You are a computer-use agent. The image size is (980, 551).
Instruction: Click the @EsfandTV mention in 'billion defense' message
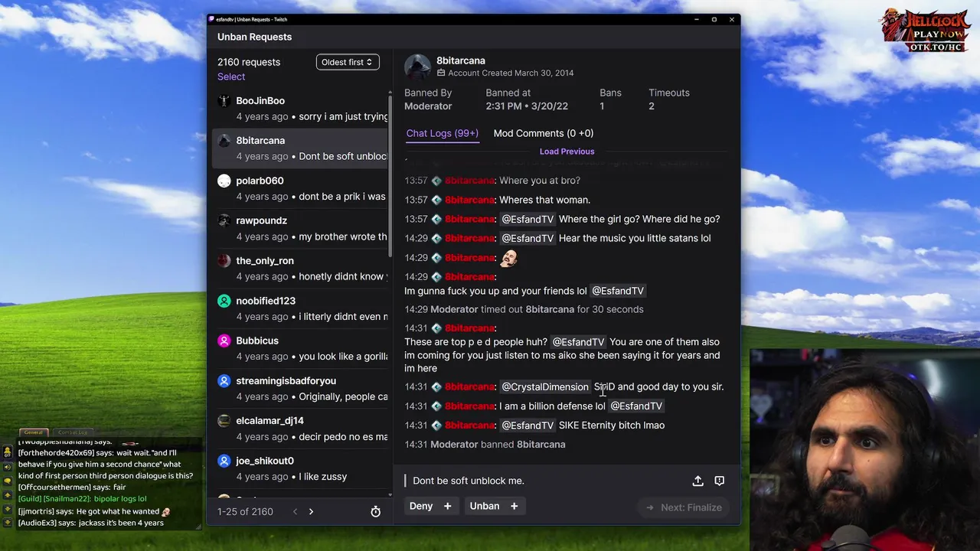pyautogui.click(x=636, y=406)
